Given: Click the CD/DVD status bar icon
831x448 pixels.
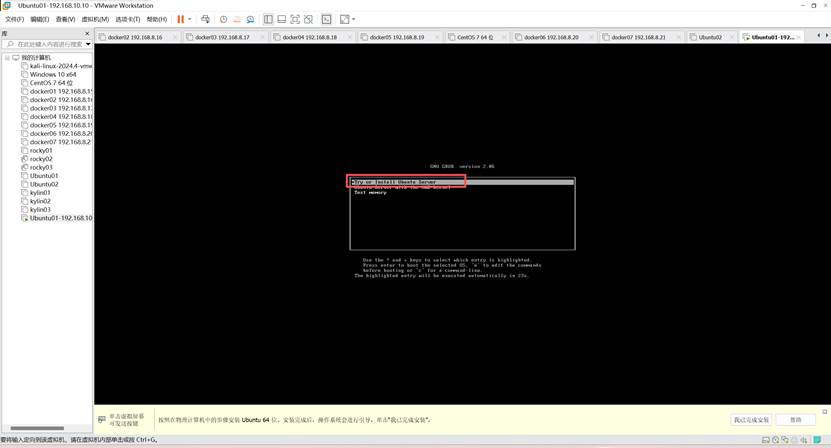Looking at the screenshot, I should (x=775, y=440).
